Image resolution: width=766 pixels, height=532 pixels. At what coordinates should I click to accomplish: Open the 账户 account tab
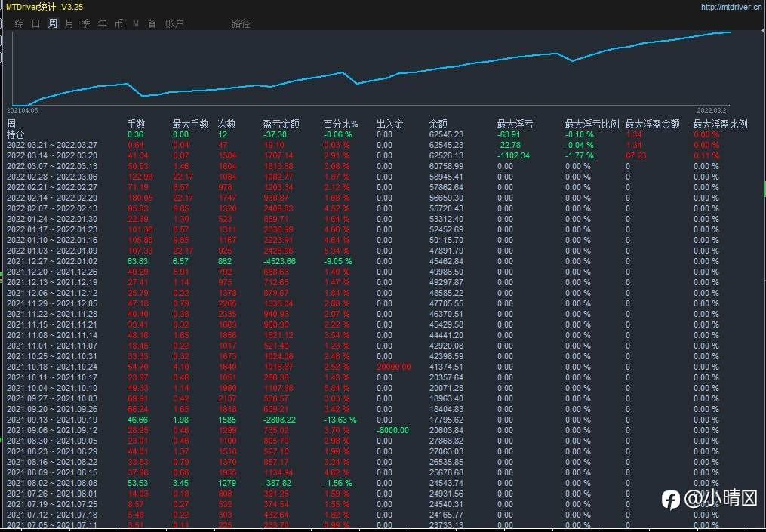174,23
